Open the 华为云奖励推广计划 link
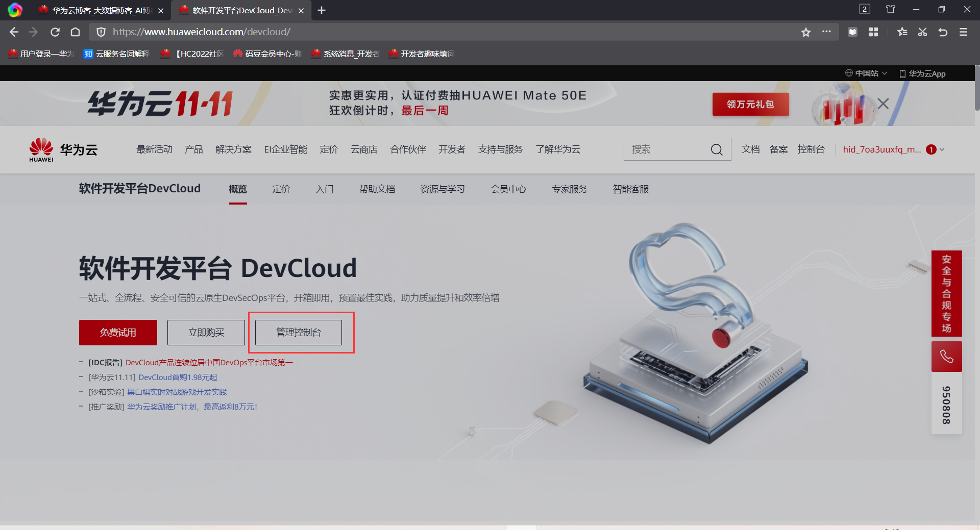The width and height of the screenshot is (980, 530). click(192, 407)
